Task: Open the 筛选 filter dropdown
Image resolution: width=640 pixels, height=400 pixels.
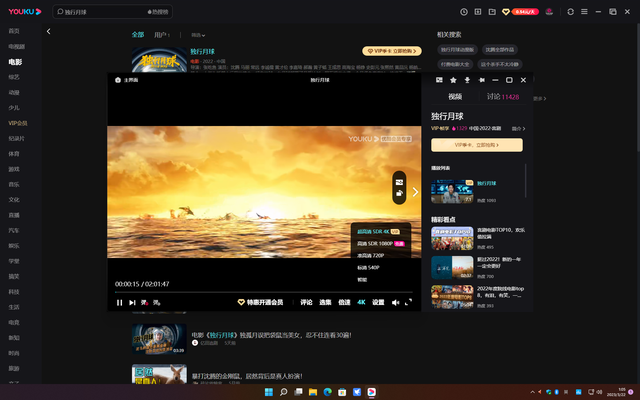Action: click(198, 35)
